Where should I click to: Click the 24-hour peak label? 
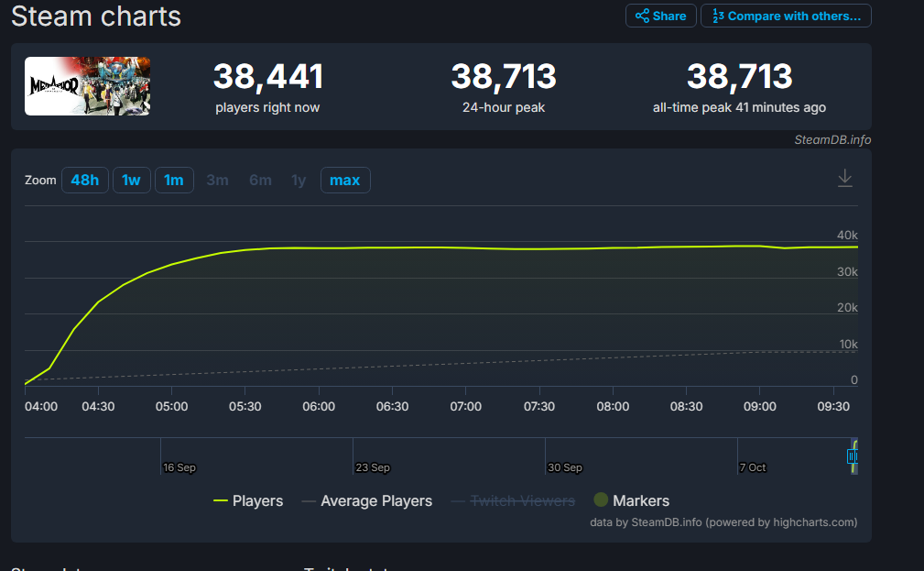coord(504,107)
